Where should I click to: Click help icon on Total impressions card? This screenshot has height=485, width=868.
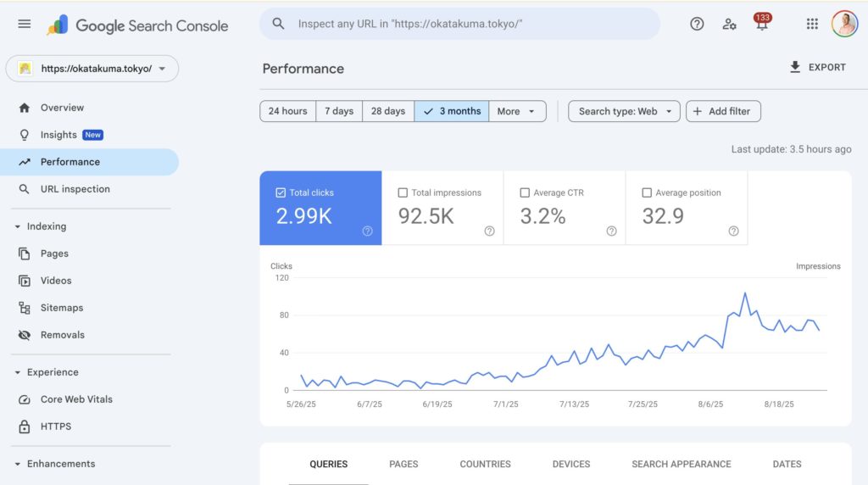coord(489,231)
